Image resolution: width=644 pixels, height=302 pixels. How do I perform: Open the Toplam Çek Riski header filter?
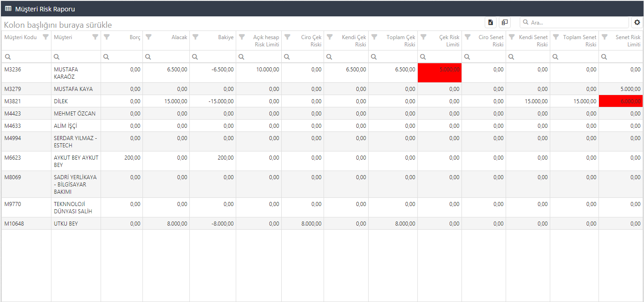pyautogui.click(x=375, y=37)
